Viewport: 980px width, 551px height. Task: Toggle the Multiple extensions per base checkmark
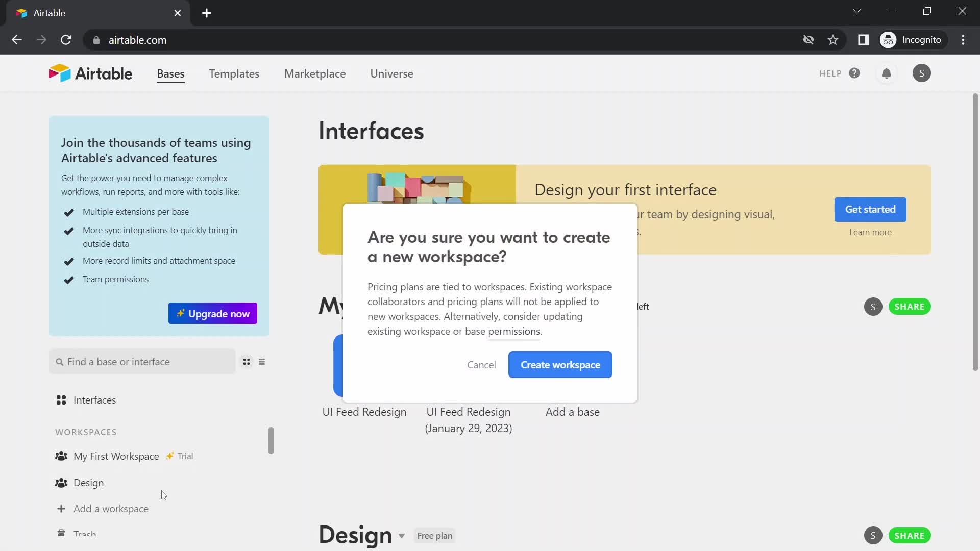pos(69,212)
